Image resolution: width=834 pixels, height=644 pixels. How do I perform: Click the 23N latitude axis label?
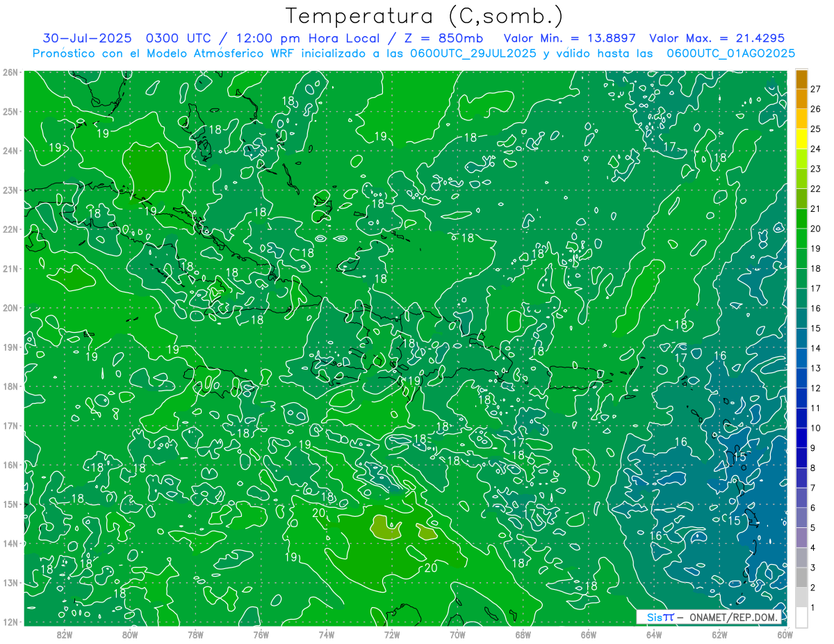coord(10,190)
